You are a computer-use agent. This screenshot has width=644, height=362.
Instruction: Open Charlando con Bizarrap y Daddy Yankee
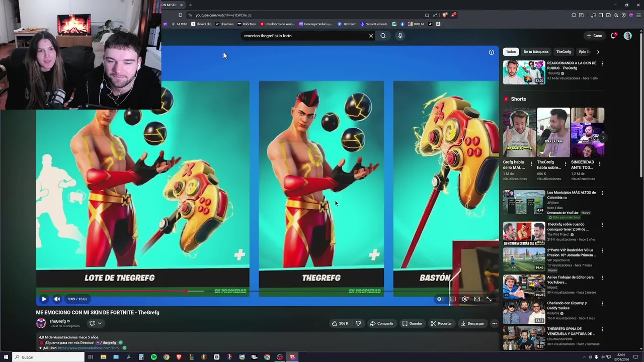524,312
